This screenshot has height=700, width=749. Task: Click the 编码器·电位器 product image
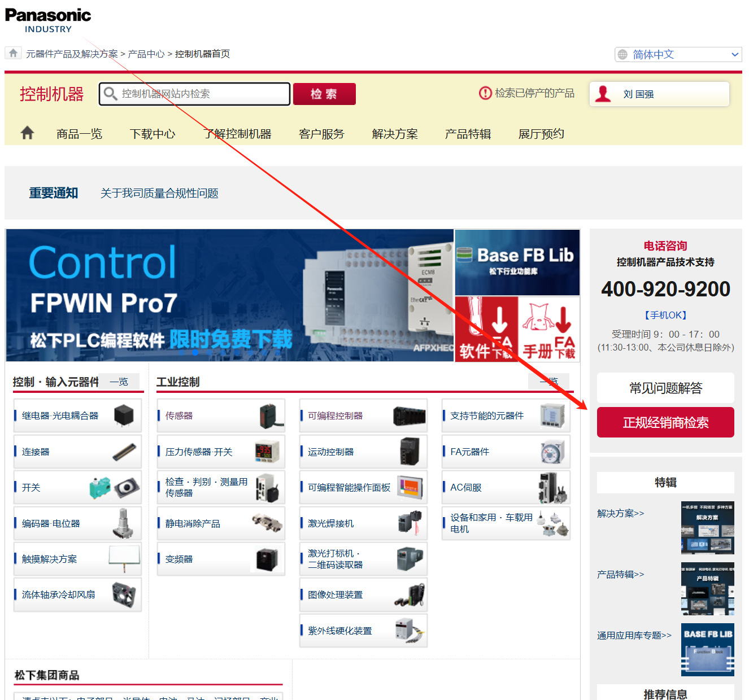point(123,523)
